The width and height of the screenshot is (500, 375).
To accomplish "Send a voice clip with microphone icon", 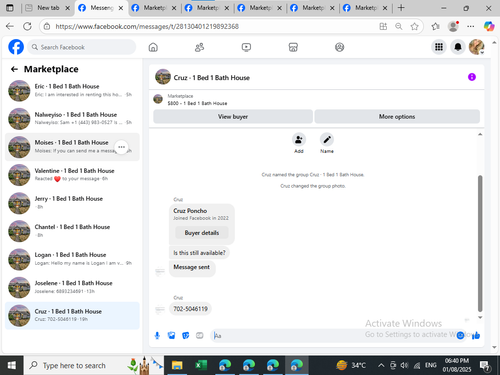I will tap(157, 335).
